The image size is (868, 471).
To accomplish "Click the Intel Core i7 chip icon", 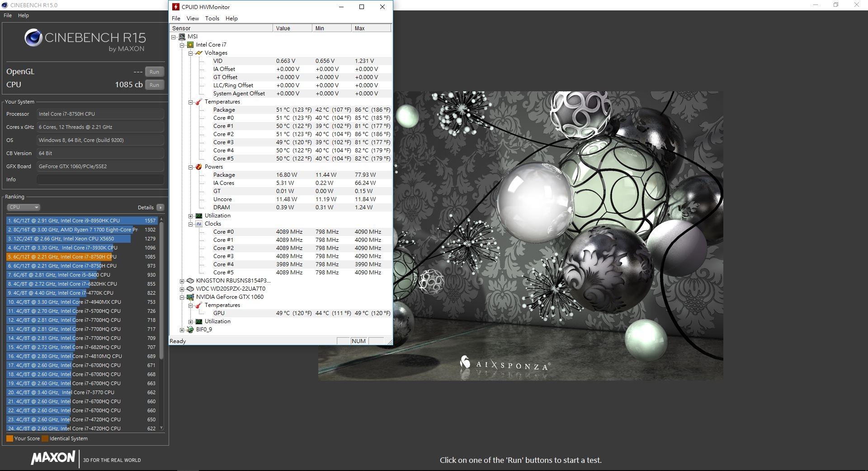I will (x=190, y=45).
